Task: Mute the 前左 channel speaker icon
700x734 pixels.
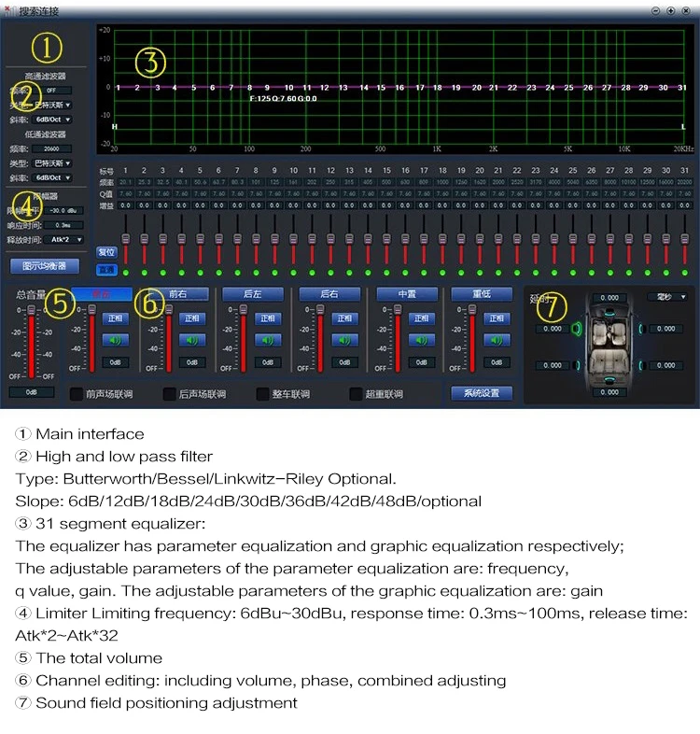Action: point(115,340)
